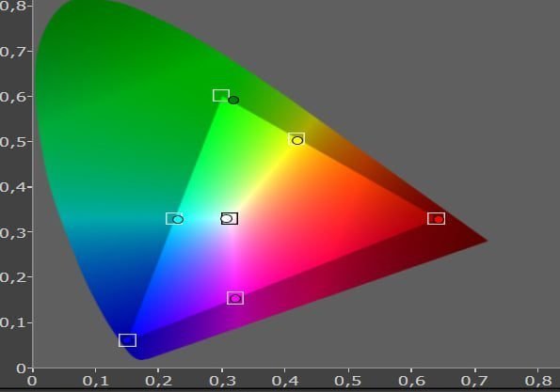Viewport: 560px width, 392px height.
Task: Select the blue primary target square
Action: tap(127, 340)
